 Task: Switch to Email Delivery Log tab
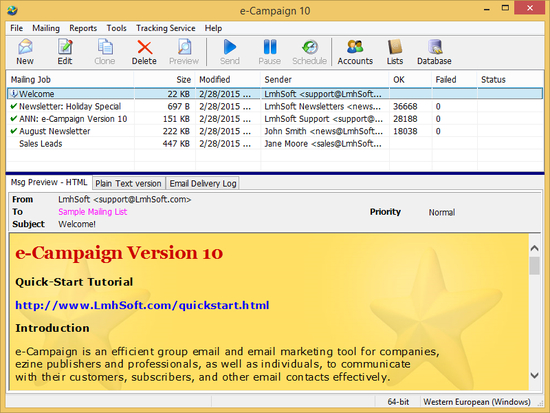(203, 184)
